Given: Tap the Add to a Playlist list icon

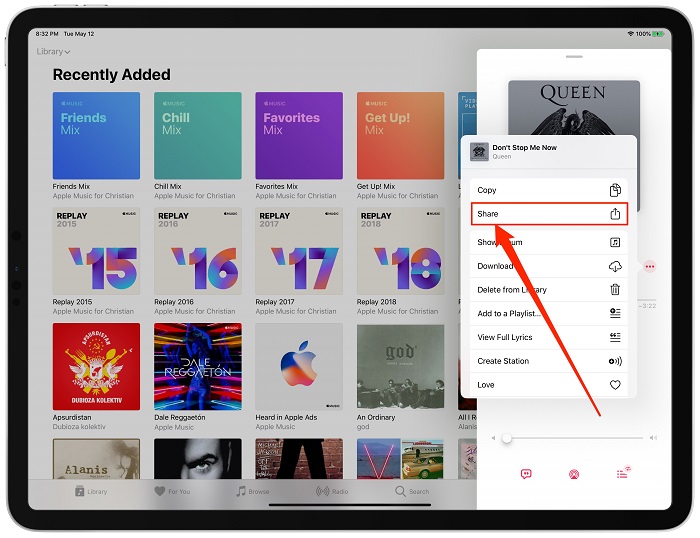Looking at the screenshot, I should 615,313.
